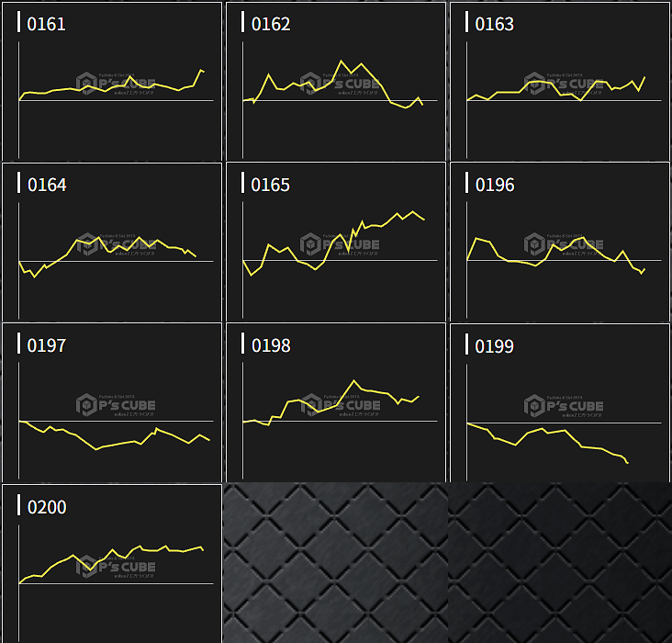Image resolution: width=672 pixels, height=643 pixels.
Task: Click the 0197 number heading
Action: (x=47, y=345)
